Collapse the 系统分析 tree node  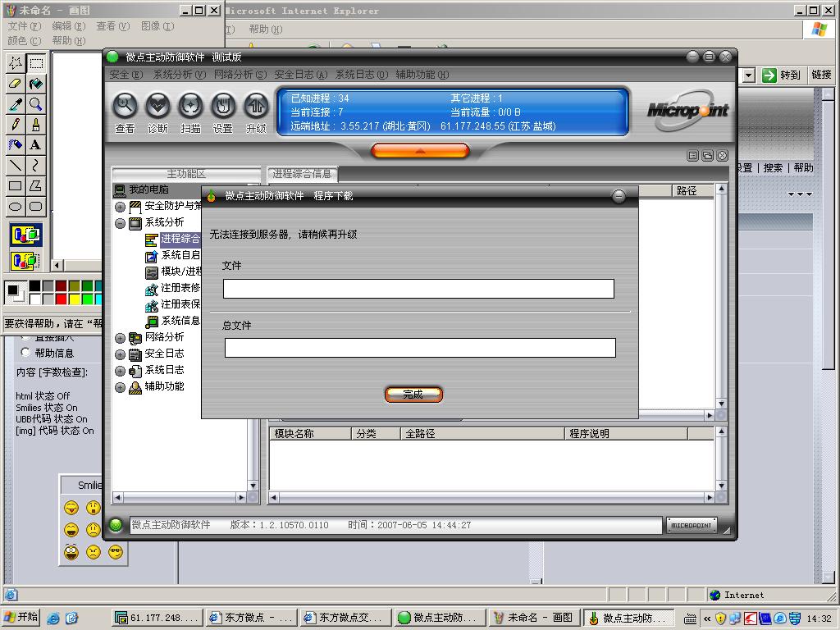click(x=120, y=223)
